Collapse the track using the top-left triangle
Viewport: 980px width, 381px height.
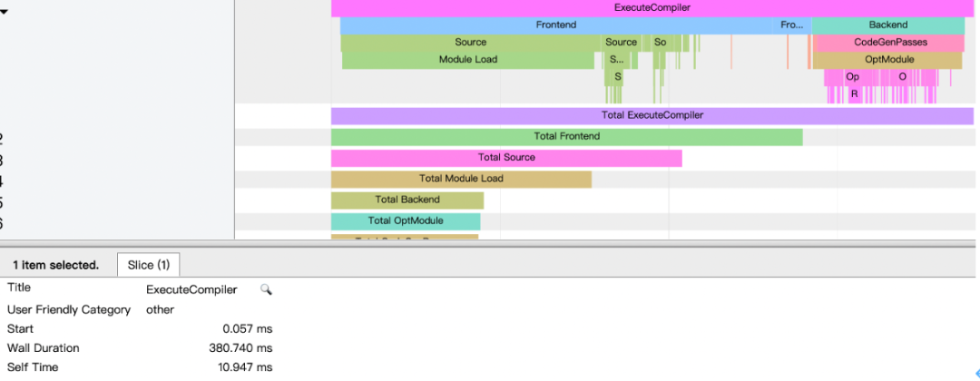[3, 11]
